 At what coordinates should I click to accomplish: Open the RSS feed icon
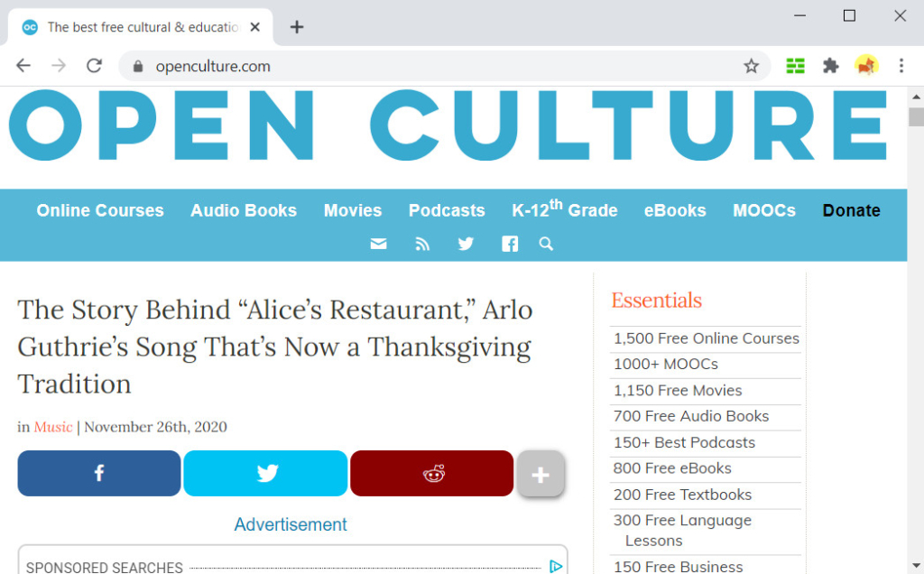422,244
